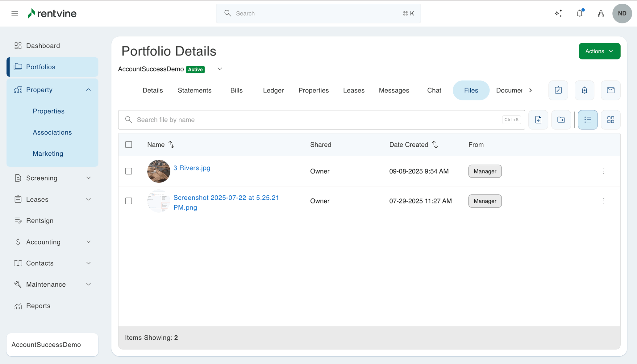
Task: Open the Statements tab
Action: tap(194, 90)
